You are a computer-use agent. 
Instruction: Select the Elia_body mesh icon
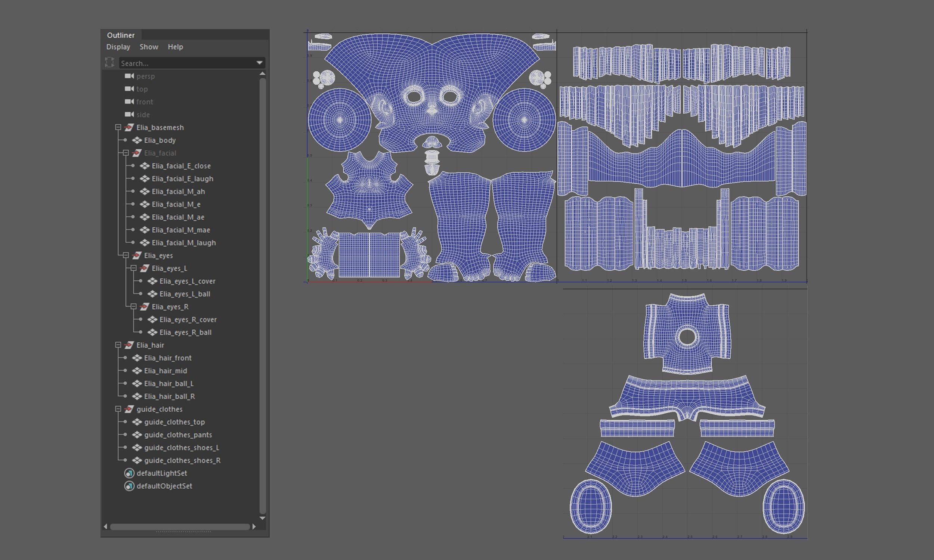pyautogui.click(x=137, y=140)
